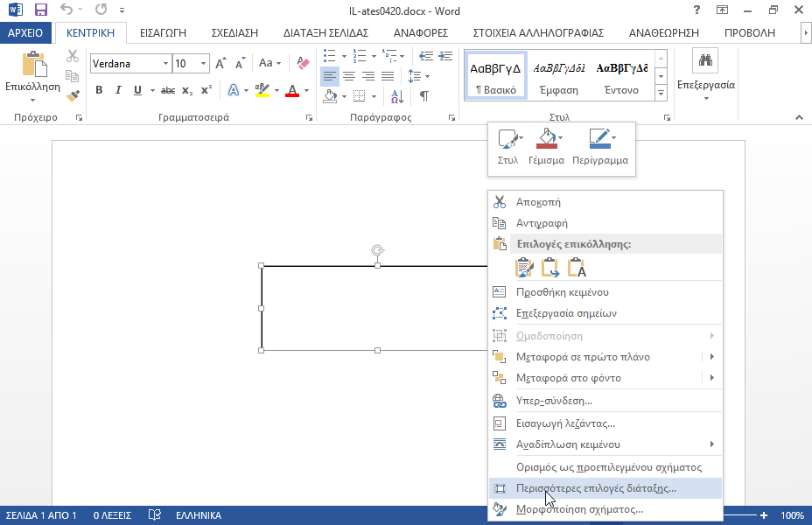Open the font name dropdown
812x525 pixels.
(165, 64)
